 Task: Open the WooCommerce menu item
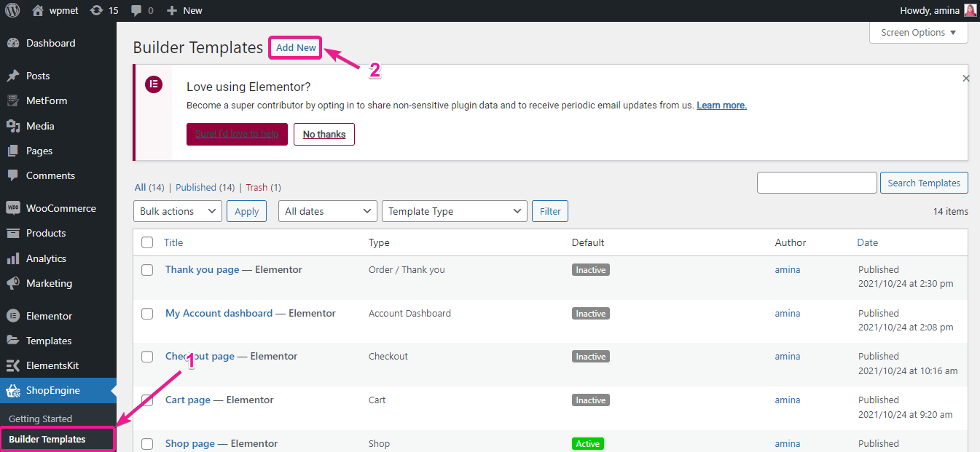tap(58, 208)
